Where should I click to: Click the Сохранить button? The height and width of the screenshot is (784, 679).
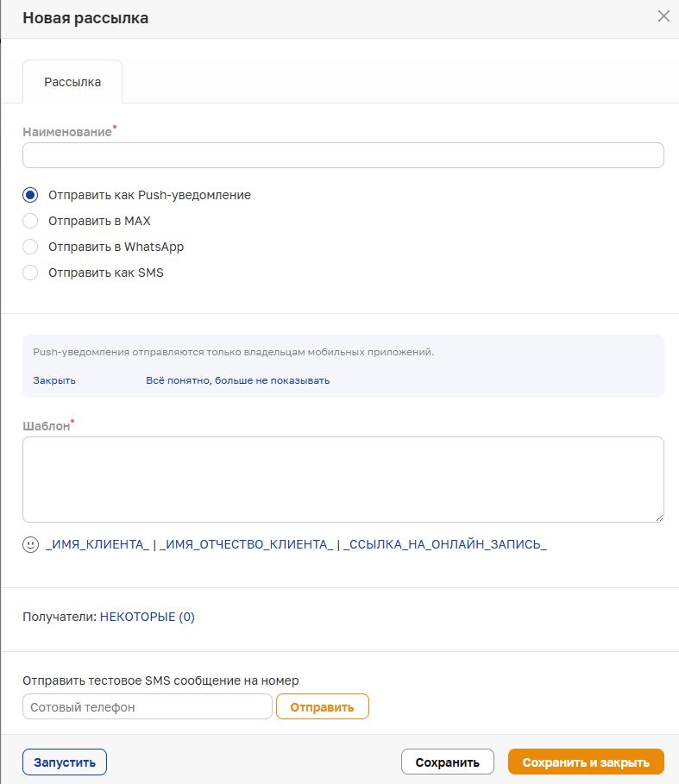coord(447,762)
